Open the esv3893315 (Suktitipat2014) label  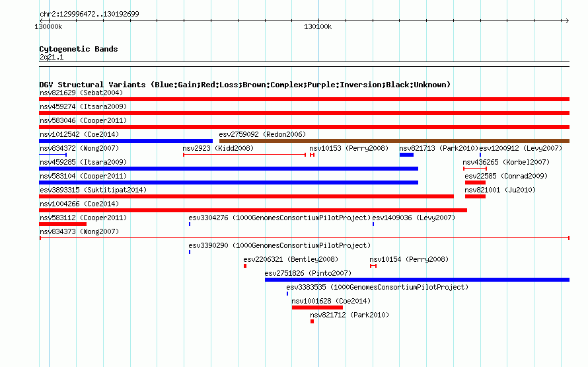[93, 190]
